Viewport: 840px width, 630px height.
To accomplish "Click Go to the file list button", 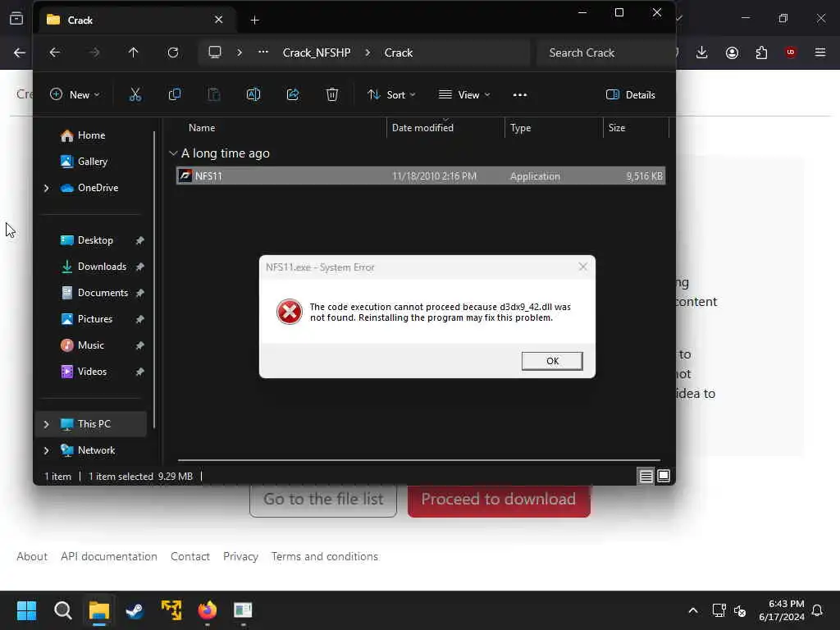I will point(323,500).
